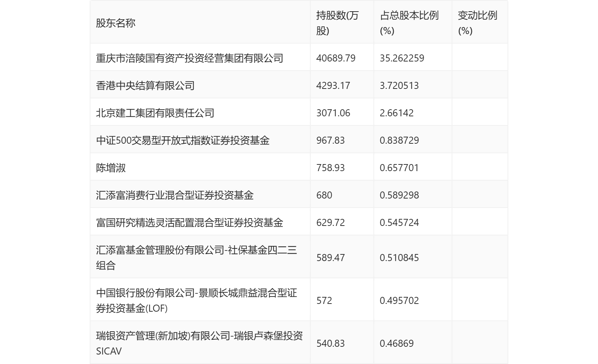The width and height of the screenshot is (598, 364).
Task: Select 瑞银资产管理(新加坡)有限公司 SICAV name
Action: pyautogui.click(x=199, y=343)
